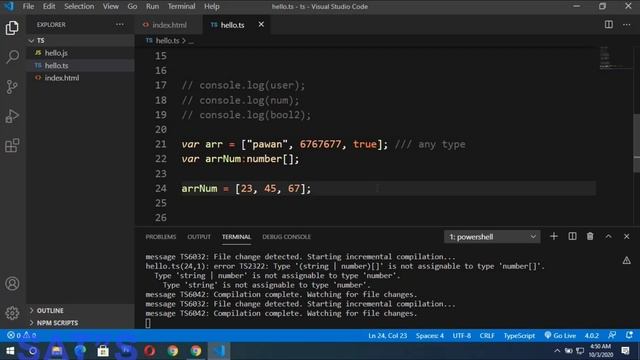Image resolution: width=640 pixels, height=360 pixels.
Task: Click the terminal input cursor
Action: click(x=148, y=323)
